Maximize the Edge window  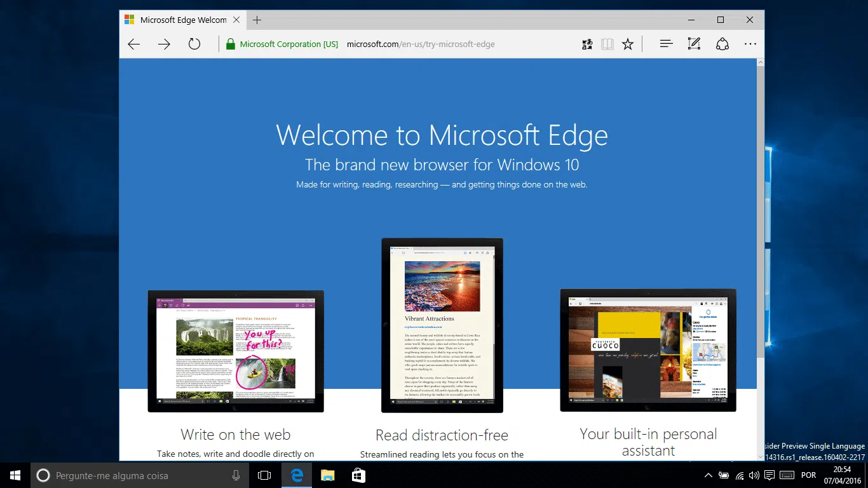[x=721, y=20]
